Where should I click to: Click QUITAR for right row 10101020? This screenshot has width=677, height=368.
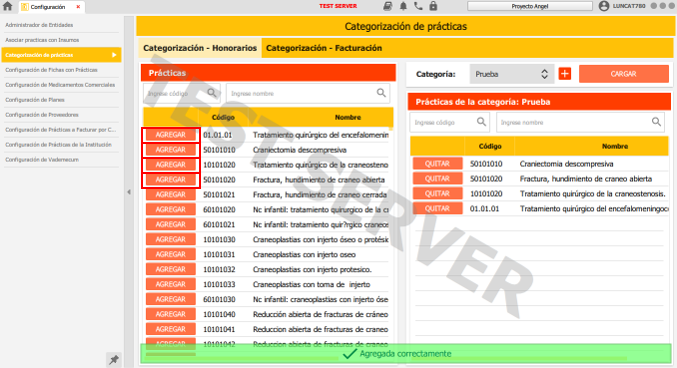pos(437,194)
